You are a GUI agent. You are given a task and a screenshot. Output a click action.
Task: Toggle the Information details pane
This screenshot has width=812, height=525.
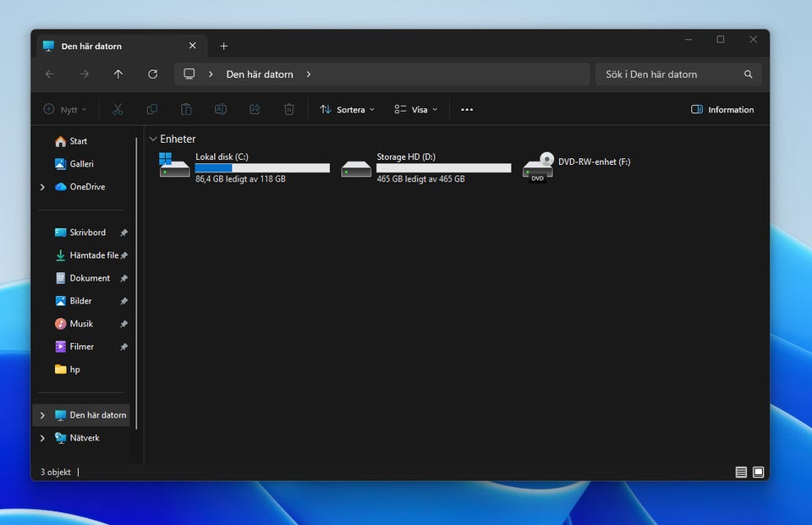[722, 110]
